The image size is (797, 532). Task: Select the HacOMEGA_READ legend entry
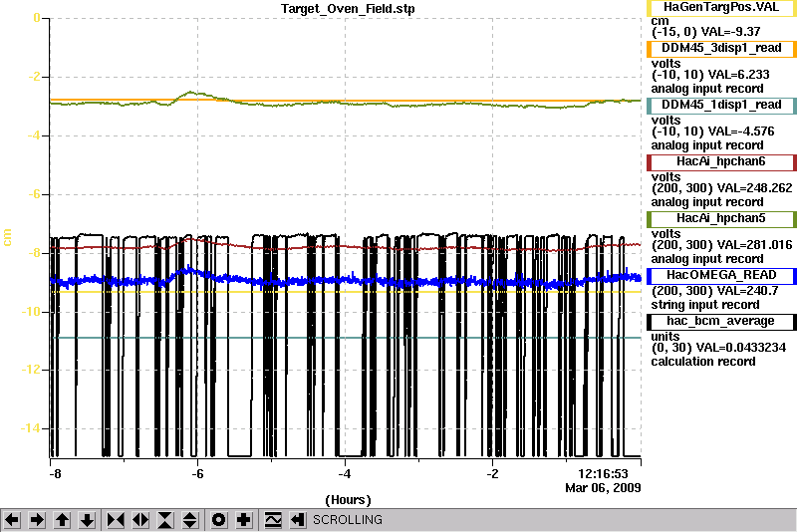point(721,275)
